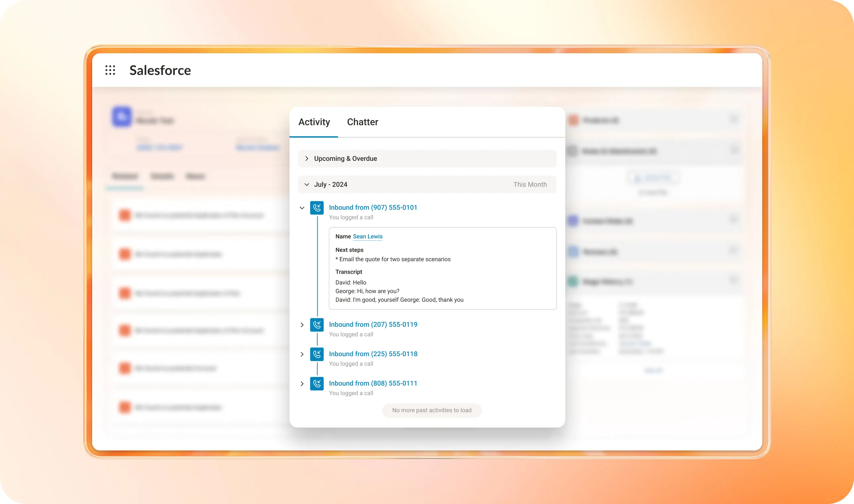The width and height of the screenshot is (854, 504).
Task: Select the Activity tab
Action: click(314, 122)
